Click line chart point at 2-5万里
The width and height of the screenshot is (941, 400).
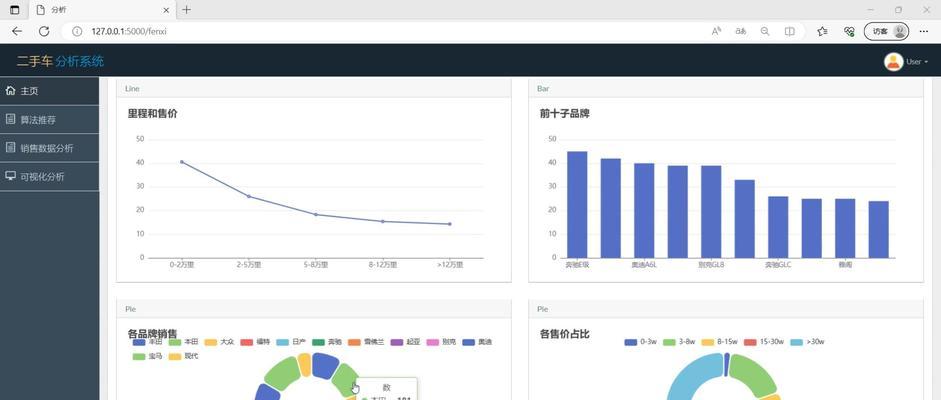248,196
